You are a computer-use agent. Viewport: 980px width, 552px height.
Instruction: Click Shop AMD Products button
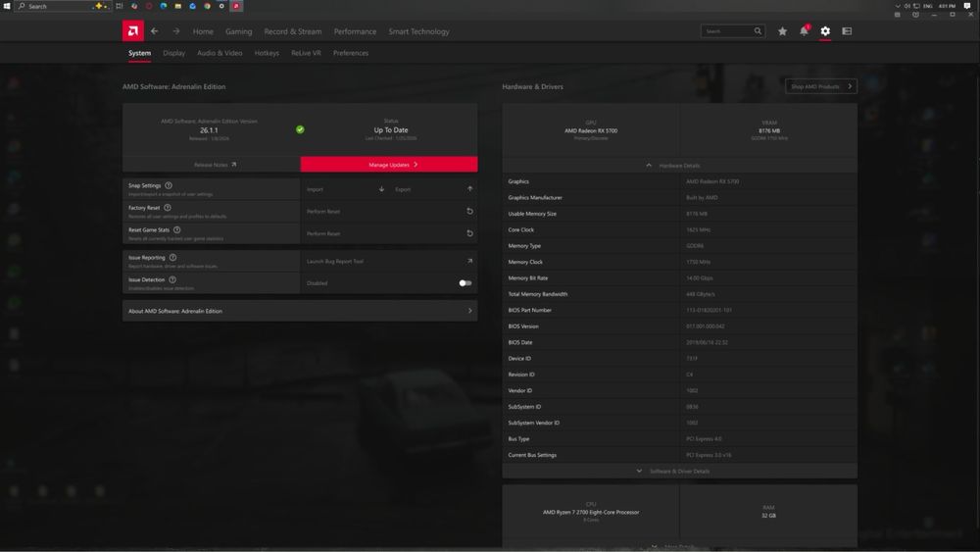(821, 86)
